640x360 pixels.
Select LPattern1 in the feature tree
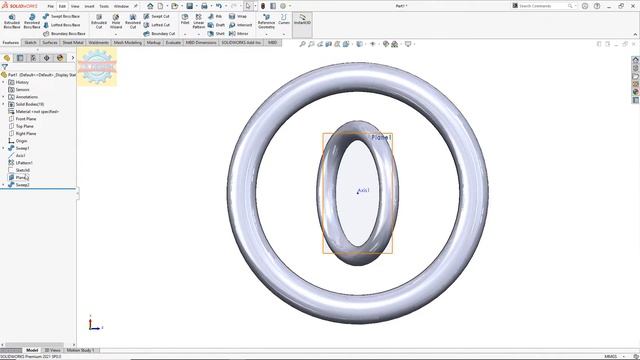tap(20, 163)
